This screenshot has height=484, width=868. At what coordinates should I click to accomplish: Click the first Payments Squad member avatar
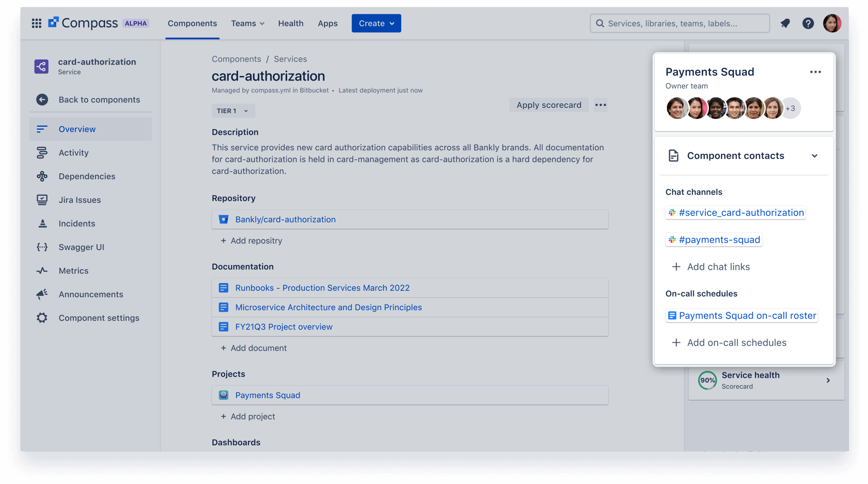click(x=677, y=108)
